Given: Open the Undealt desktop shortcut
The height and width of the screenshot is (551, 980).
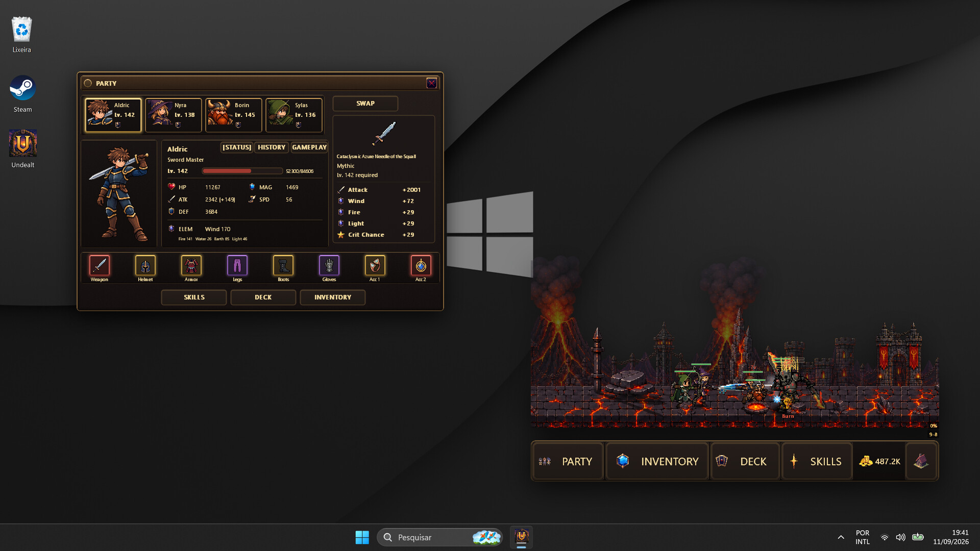Looking at the screenshot, I should pos(23,149).
